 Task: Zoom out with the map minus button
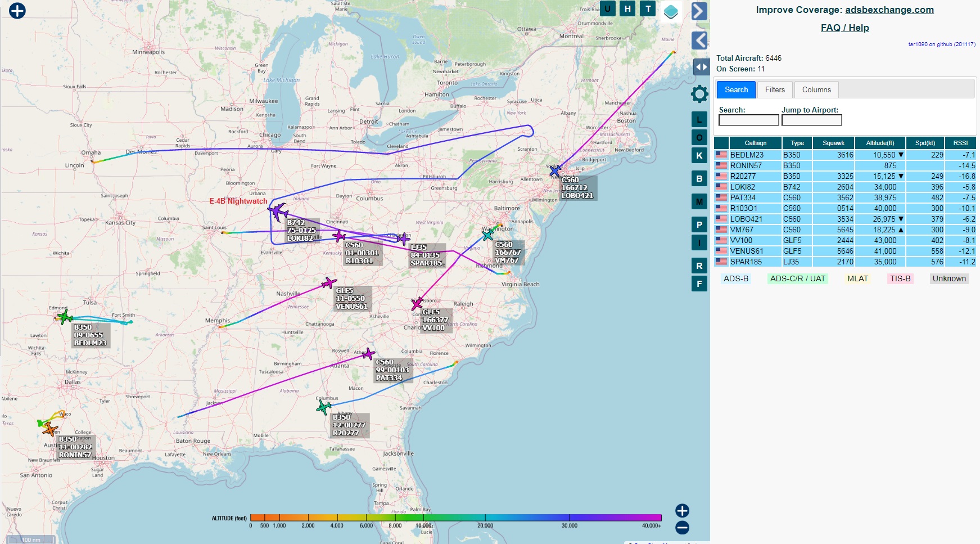(x=682, y=528)
